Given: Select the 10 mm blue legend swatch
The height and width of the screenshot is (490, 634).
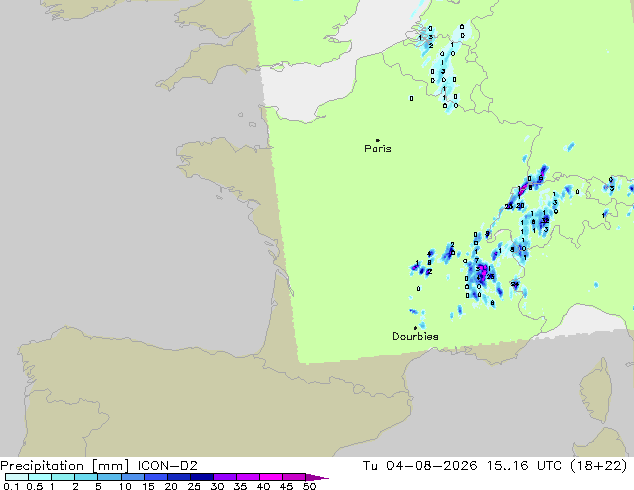Looking at the screenshot, I should [133, 477].
